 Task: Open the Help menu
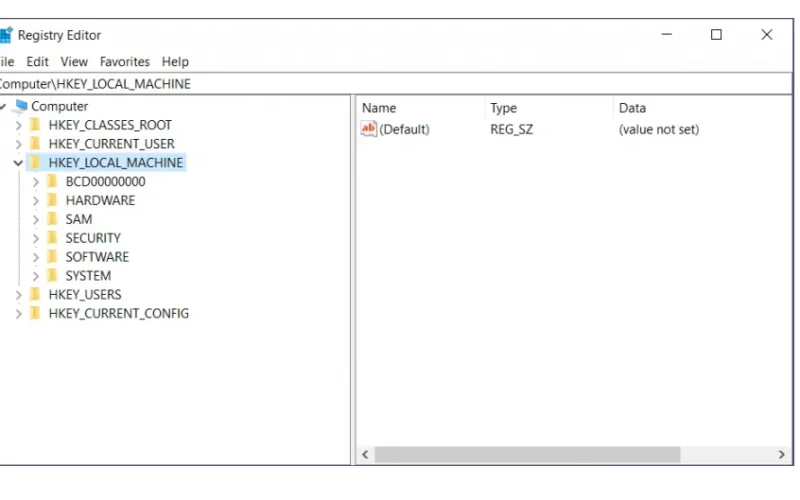(x=175, y=62)
